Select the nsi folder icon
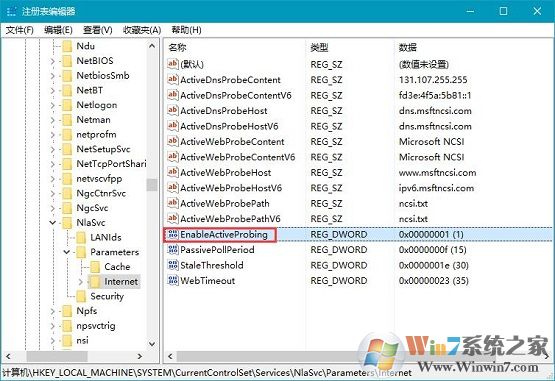The height and width of the screenshot is (381, 555). point(67,341)
